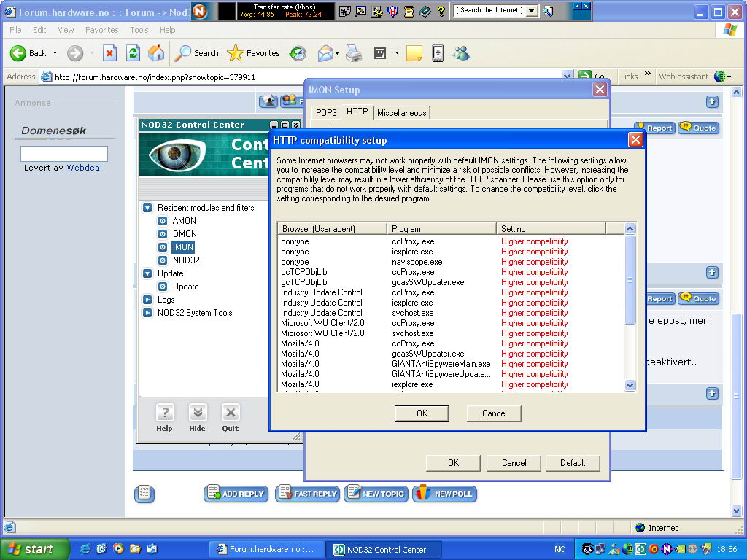Open the Search magnifier in IE toolbar
The height and width of the screenshot is (560, 747).
[196, 53]
